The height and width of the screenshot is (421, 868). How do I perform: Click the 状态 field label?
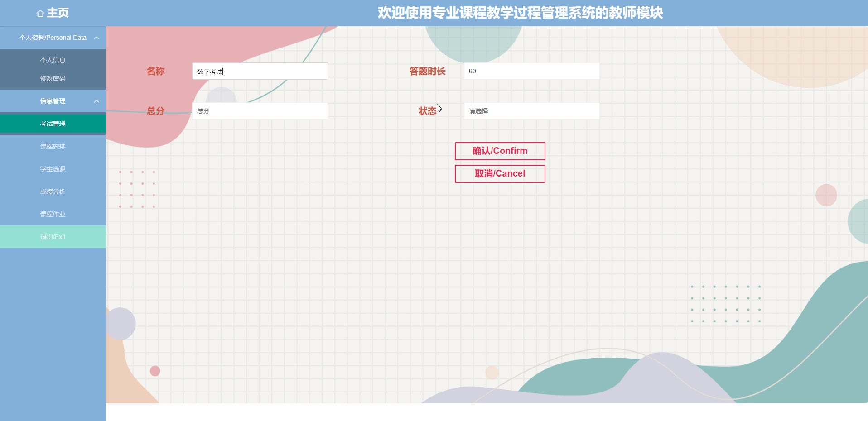[x=428, y=111]
